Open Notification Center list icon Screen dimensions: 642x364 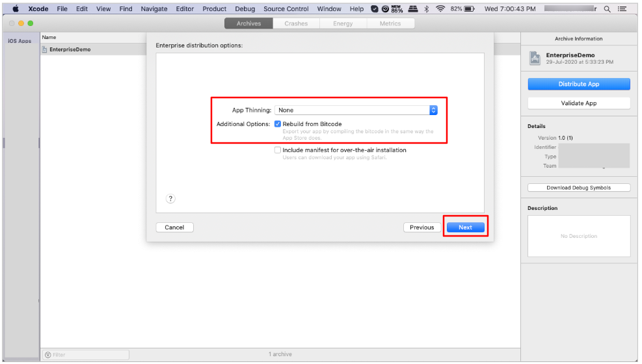coord(622,8)
